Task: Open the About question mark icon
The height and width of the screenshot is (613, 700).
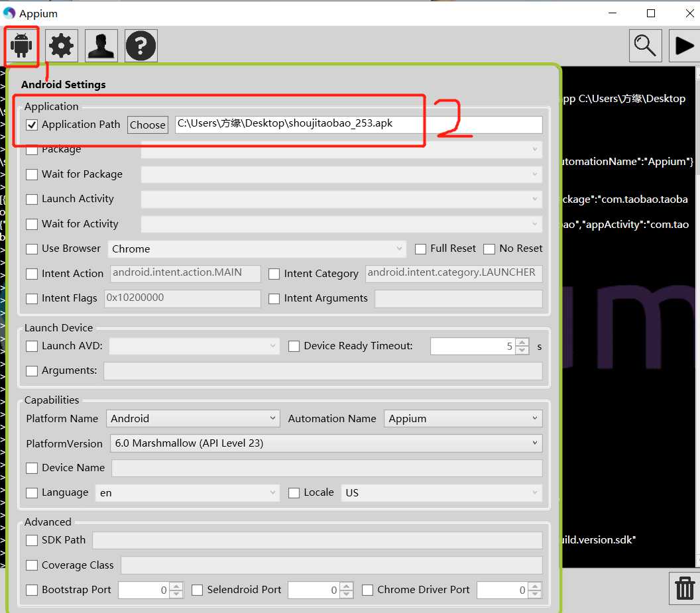Action: click(141, 46)
